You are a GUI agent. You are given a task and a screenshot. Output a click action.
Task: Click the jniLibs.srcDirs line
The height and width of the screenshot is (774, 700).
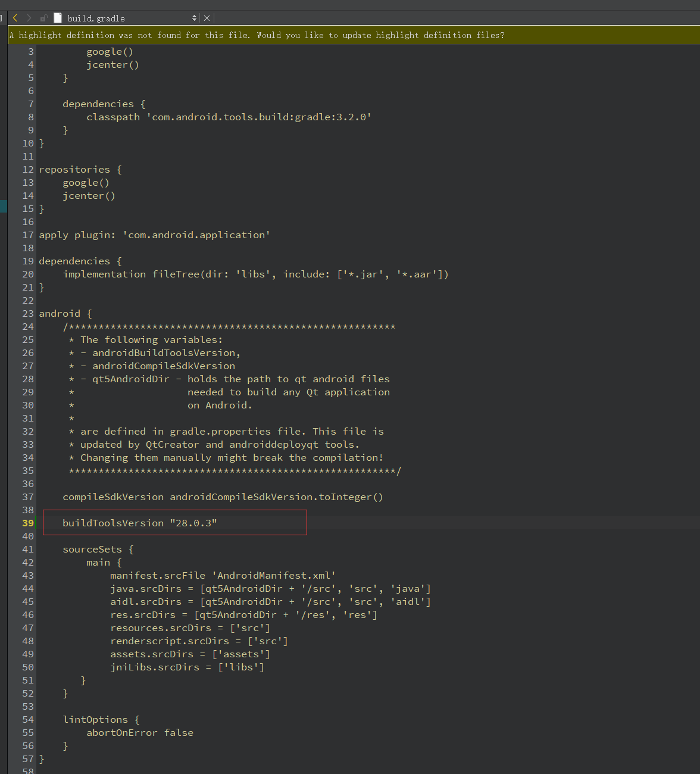187,667
